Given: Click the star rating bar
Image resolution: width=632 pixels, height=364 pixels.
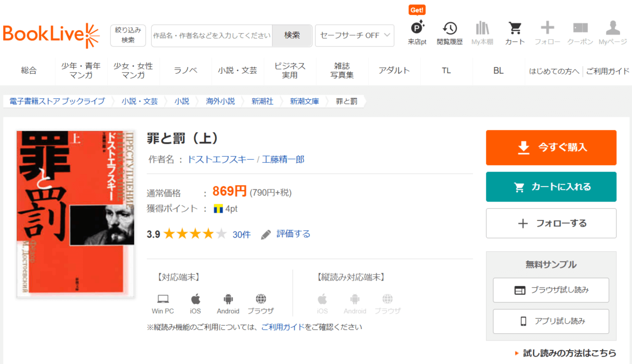Looking at the screenshot, I should tap(195, 235).
